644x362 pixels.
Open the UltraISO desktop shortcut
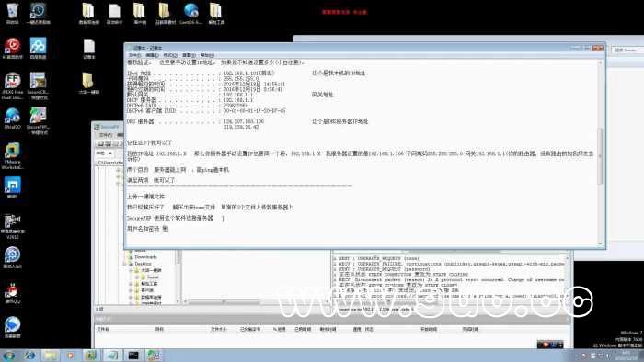pyautogui.click(x=12, y=119)
